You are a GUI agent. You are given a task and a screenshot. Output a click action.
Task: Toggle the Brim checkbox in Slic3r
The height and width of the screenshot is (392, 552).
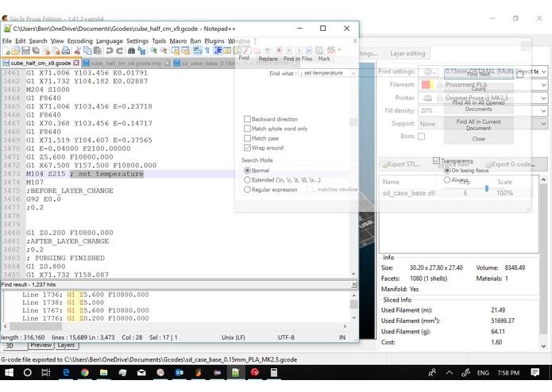click(422, 136)
